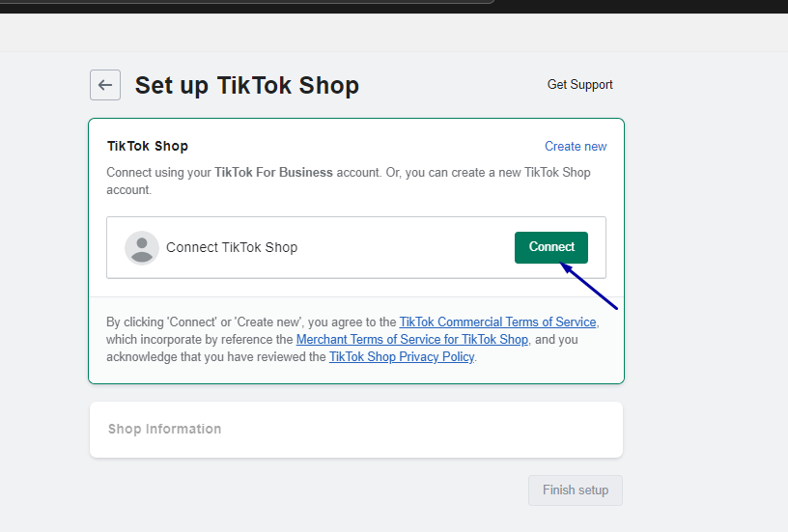The height and width of the screenshot is (532, 788).
Task: Select the Connect TikTok Shop label
Action: (x=232, y=247)
